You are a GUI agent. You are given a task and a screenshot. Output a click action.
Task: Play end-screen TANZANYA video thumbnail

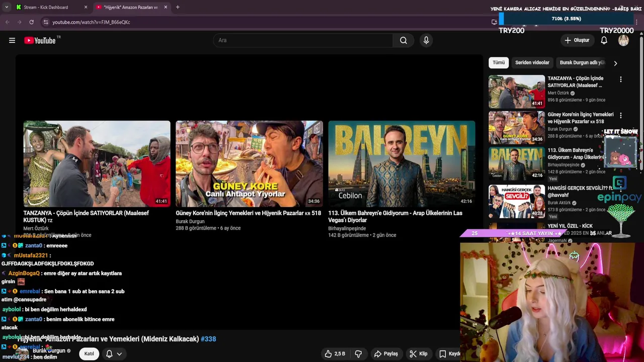coord(97,163)
